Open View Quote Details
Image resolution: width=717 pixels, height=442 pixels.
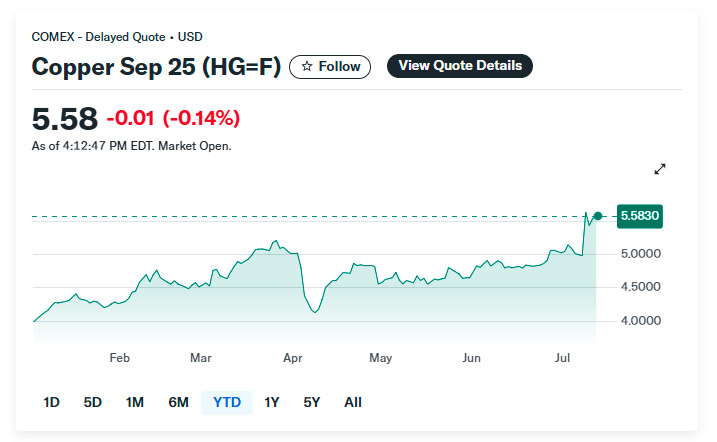click(x=460, y=66)
